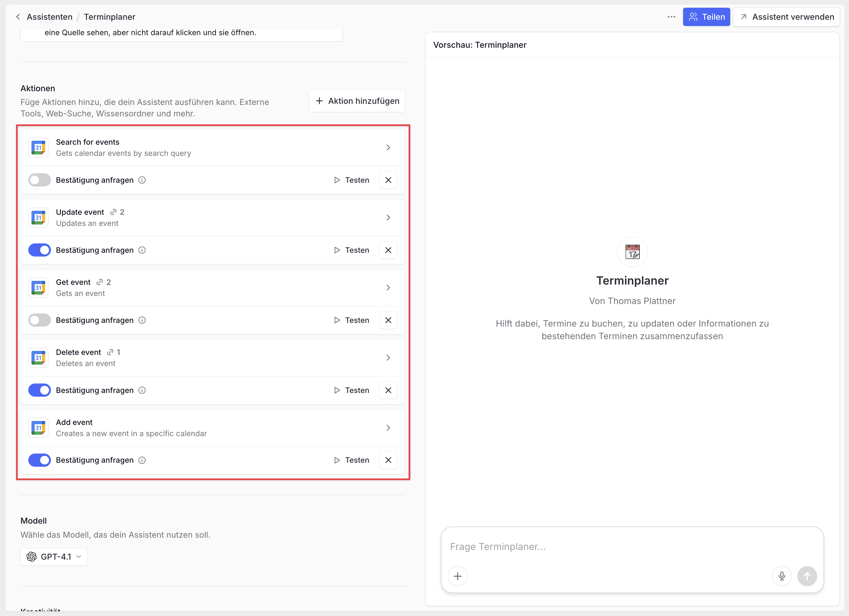Image resolution: width=849 pixels, height=616 pixels.
Task: Select the Terminplaner breadcrumb item
Action: click(x=109, y=17)
